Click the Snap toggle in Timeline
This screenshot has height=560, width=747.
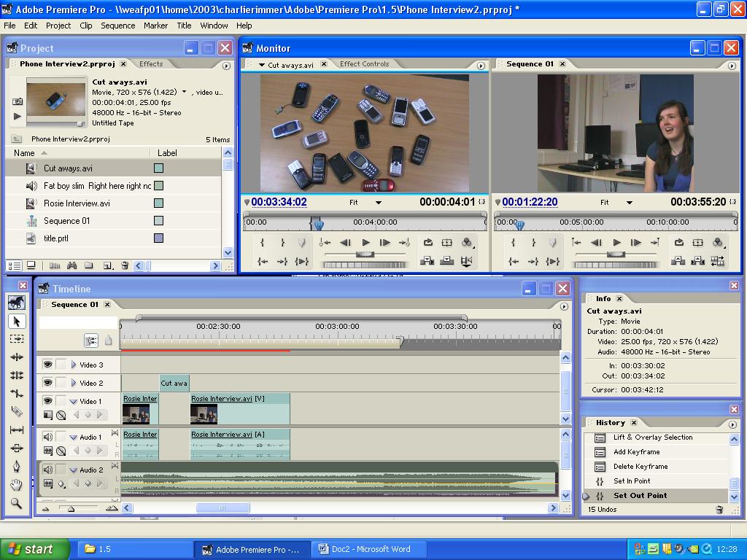[91, 341]
